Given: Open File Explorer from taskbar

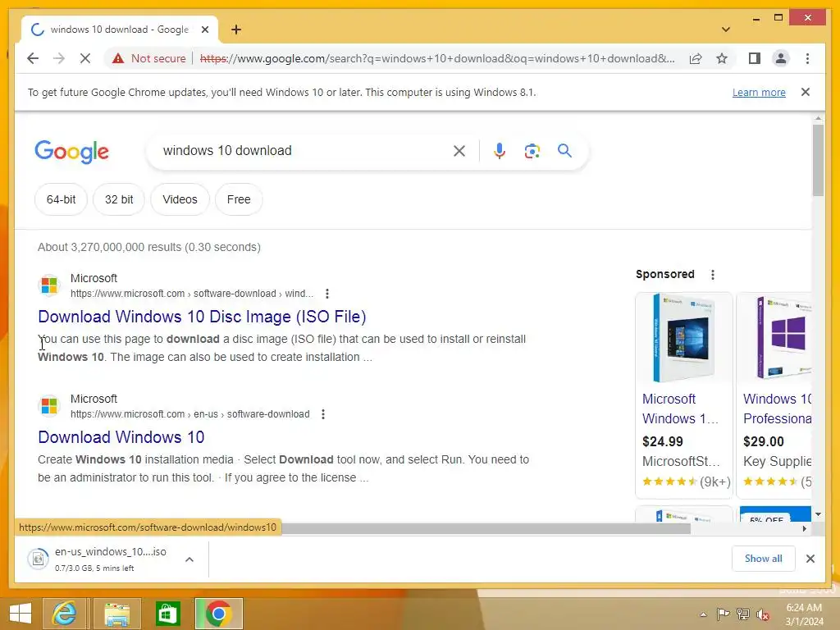Looking at the screenshot, I should (116, 614).
